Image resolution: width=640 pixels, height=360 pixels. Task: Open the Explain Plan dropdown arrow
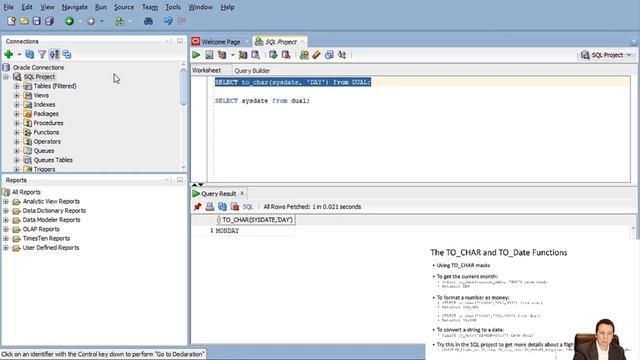click(x=233, y=55)
